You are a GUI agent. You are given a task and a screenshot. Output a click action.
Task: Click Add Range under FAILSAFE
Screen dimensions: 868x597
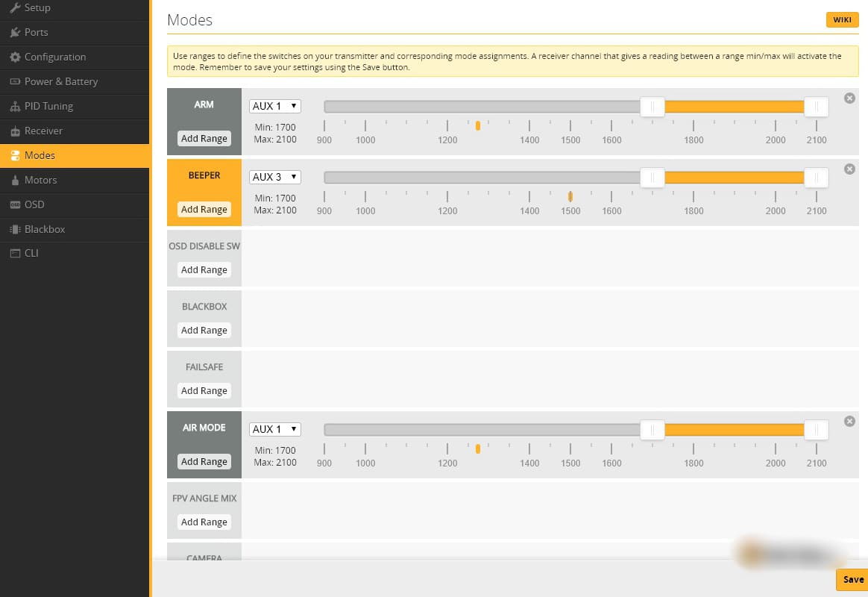204,390
